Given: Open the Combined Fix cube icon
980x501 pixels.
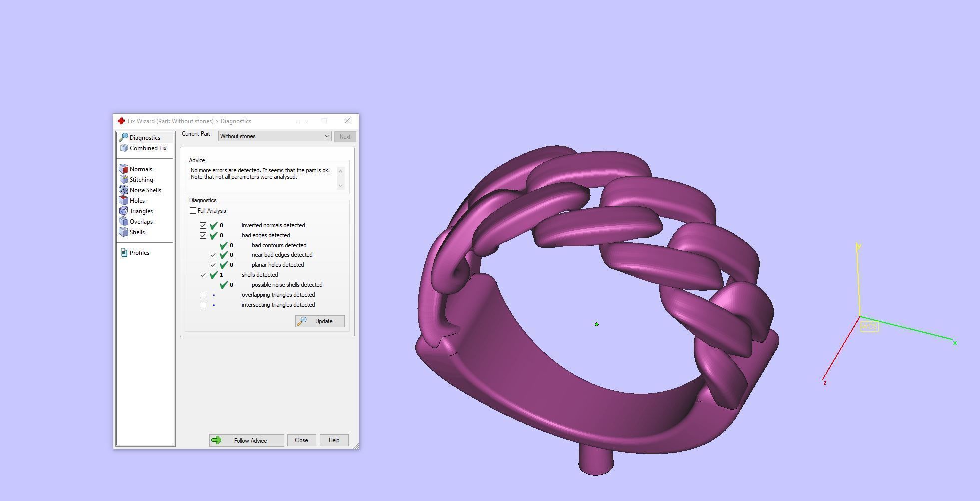Looking at the screenshot, I should pyautogui.click(x=124, y=148).
